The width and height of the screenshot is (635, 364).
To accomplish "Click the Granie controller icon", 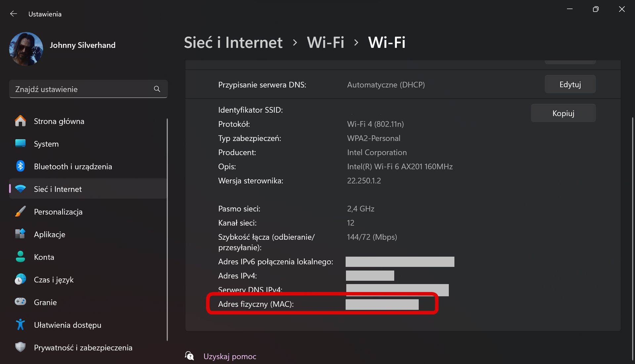I will (20, 302).
